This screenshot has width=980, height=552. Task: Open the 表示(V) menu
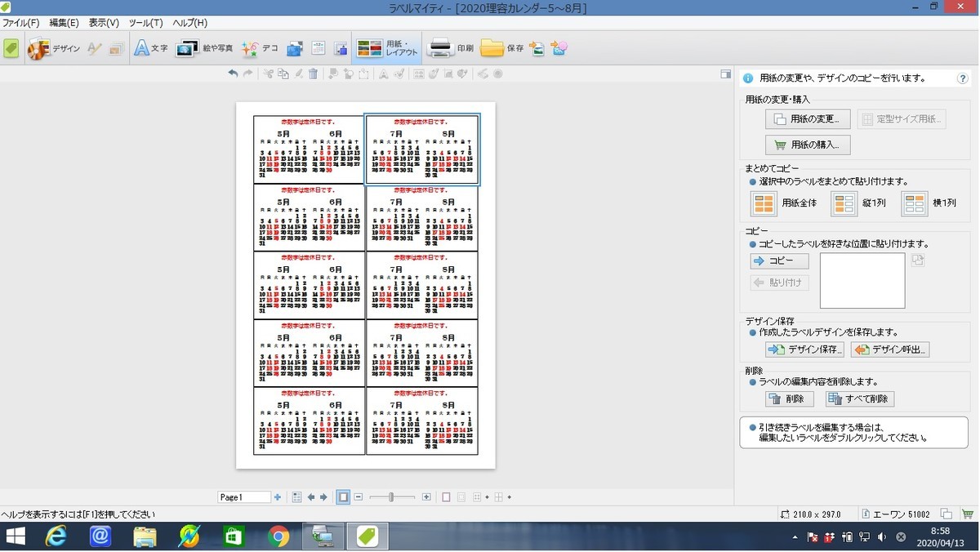click(x=104, y=23)
